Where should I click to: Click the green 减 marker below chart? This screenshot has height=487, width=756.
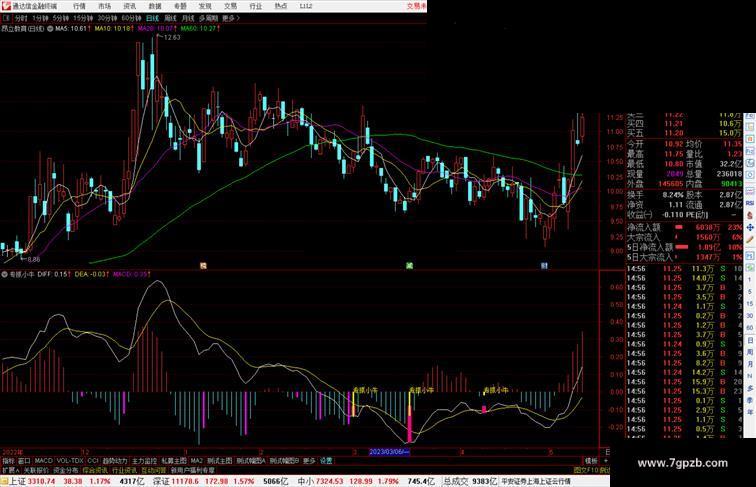click(x=409, y=265)
